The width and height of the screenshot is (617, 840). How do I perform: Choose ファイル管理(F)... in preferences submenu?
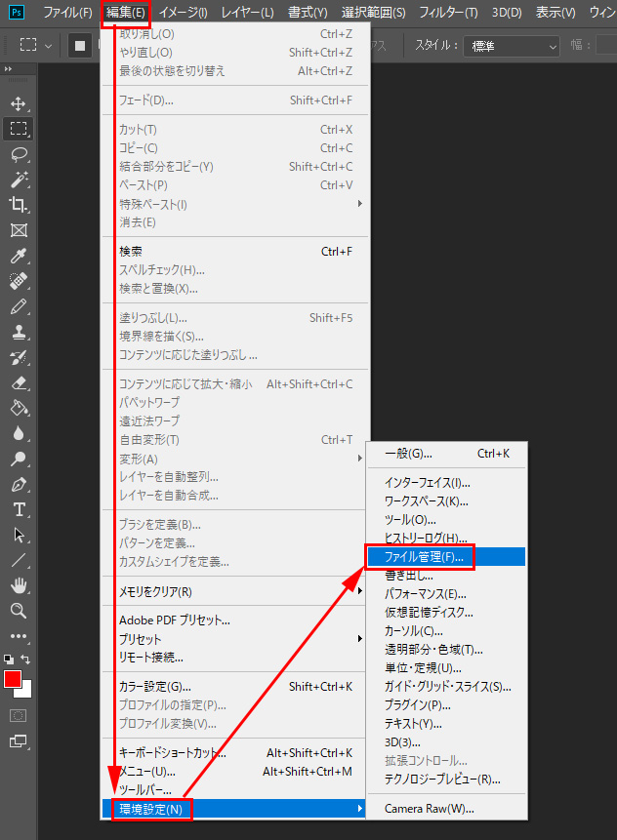(446, 557)
